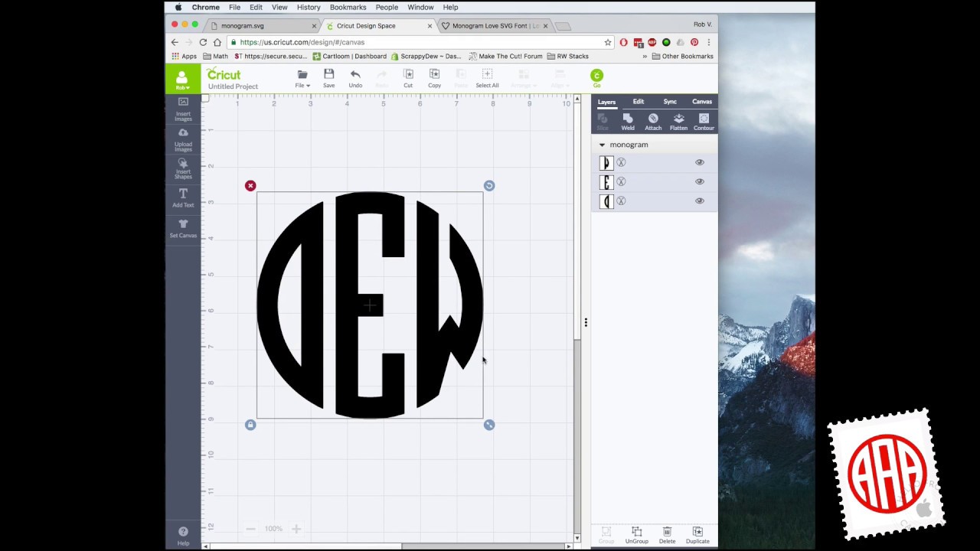Open the Chrome three-dot menu
The image size is (980, 551).
tap(709, 42)
